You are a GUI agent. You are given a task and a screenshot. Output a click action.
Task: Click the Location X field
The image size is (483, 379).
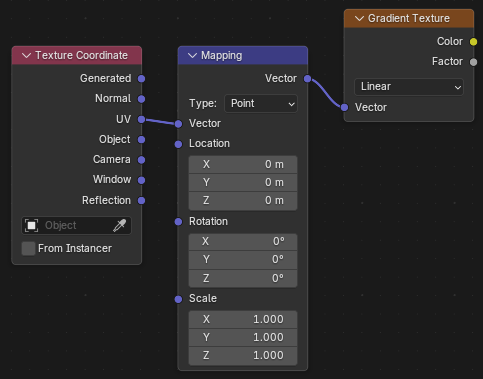coord(243,164)
